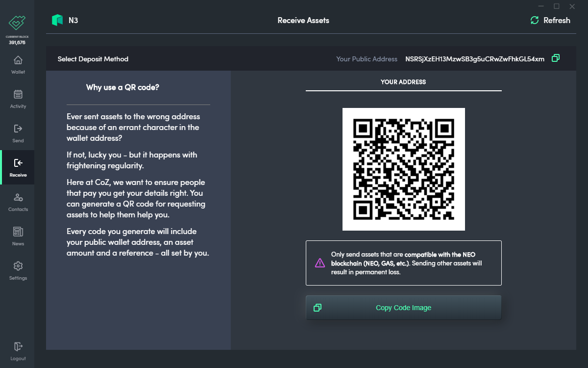Viewport: 588px width, 368px height.
Task: Open the Wallet section
Action: (x=18, y=64)
